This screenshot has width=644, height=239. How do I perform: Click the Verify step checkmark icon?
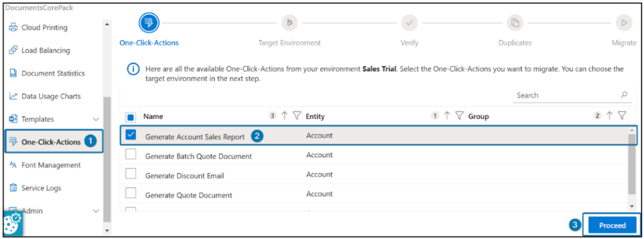coord(409,23)
